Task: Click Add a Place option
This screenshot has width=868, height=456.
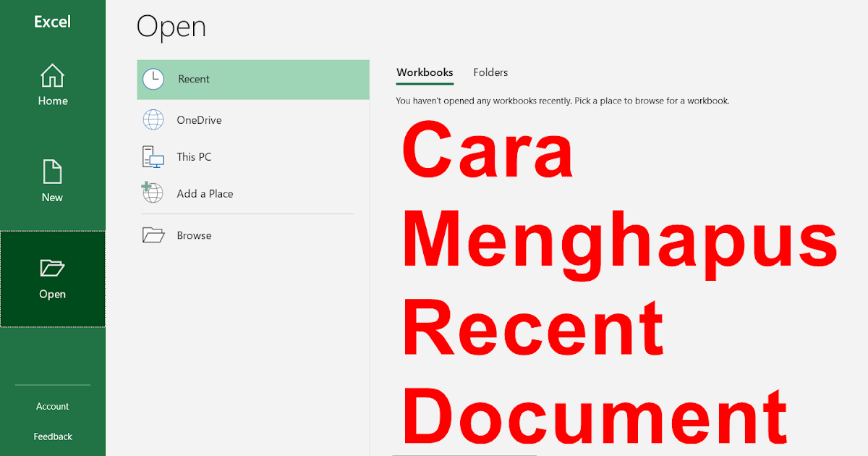Action: tap(204, 193)
